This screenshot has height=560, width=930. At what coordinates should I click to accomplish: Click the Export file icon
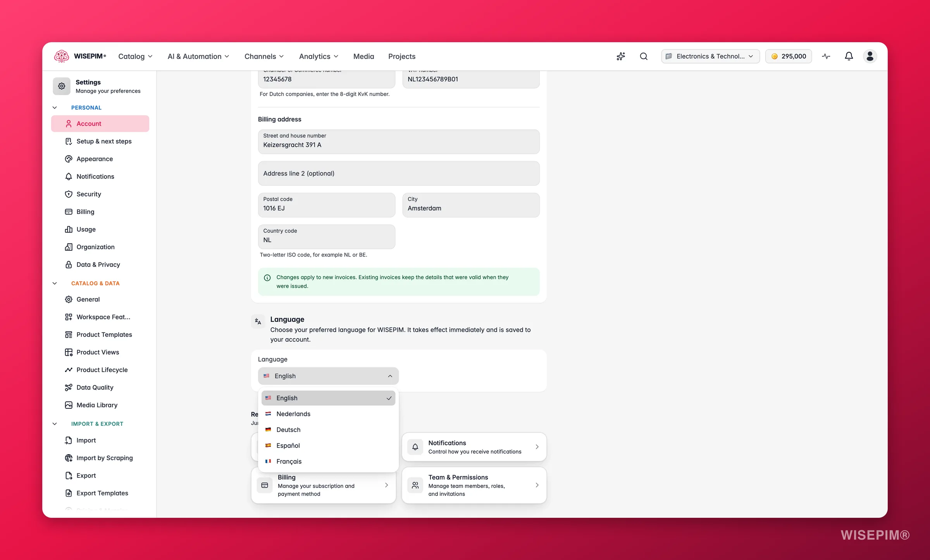(x=69, y=476)
